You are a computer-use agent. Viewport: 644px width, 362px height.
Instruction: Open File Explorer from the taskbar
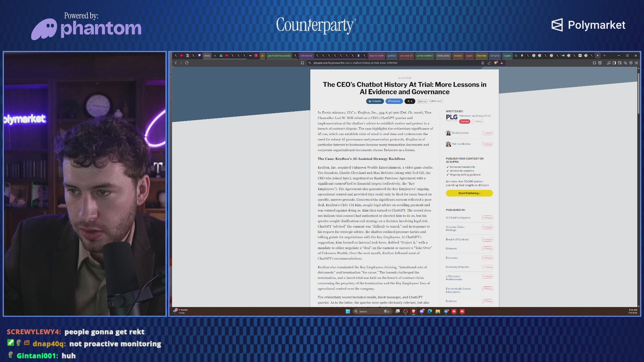coord(438,311)
